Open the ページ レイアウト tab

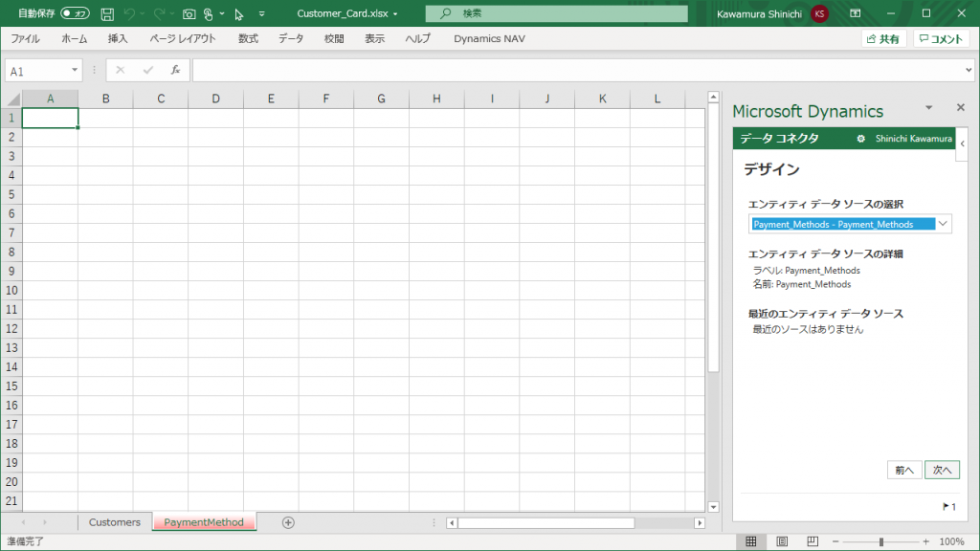[x=183, y=38]
